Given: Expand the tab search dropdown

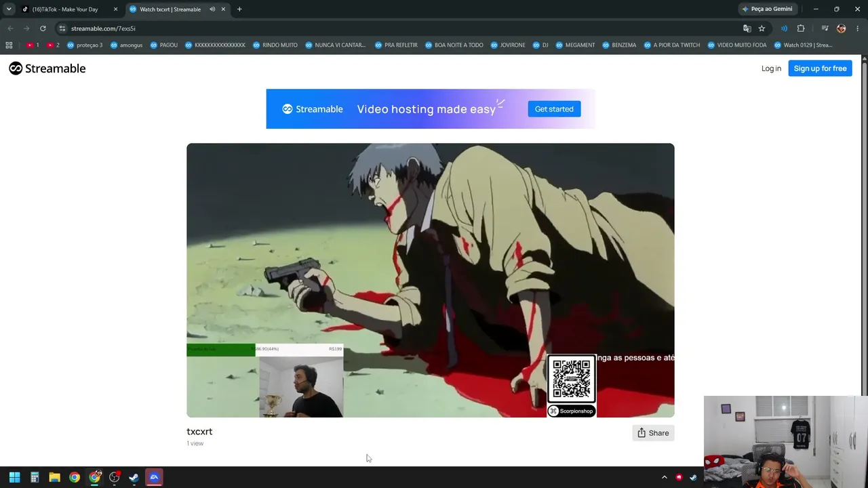Looking at the screenshot, I should [x=9, y=9].
